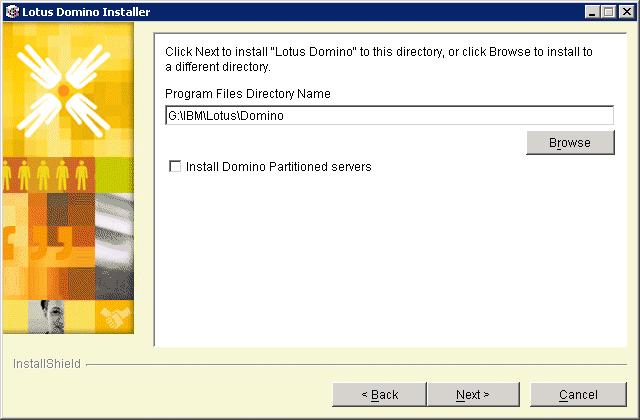Viewport: 640px width, 420px height.
Task: Click the Lotus Domino Installer title bar icon
Action: click(x=12, y=11)
